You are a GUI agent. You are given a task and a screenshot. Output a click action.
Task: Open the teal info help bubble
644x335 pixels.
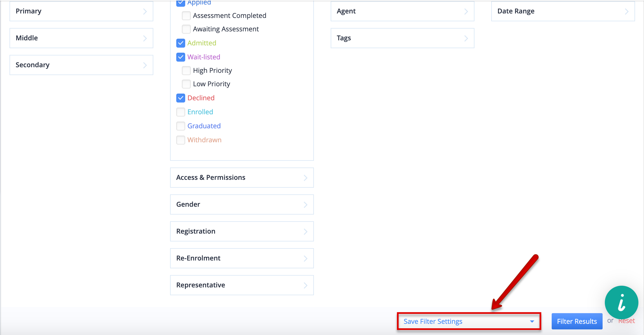[621, 303]
